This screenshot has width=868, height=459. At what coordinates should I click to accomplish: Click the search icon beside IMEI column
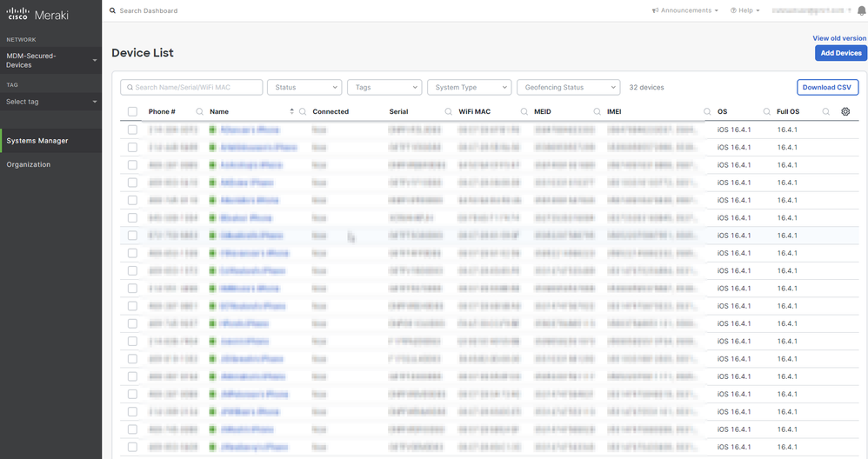tap(707, 112)
